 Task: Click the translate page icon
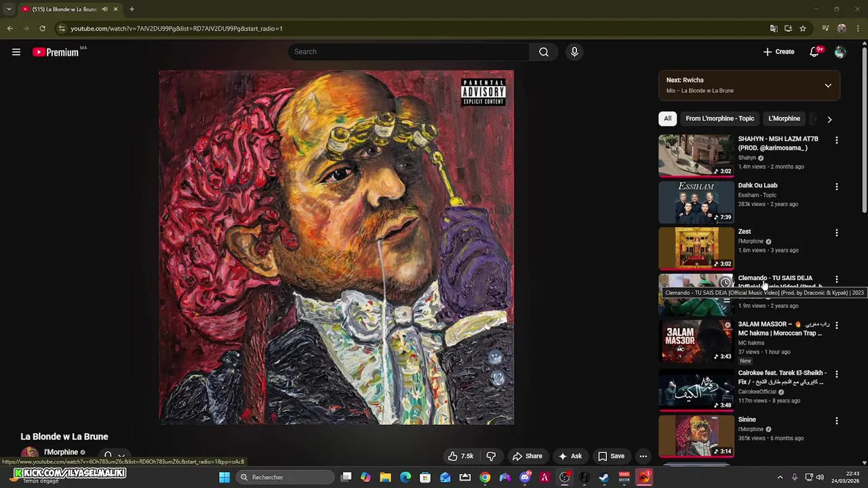[774, 28]
